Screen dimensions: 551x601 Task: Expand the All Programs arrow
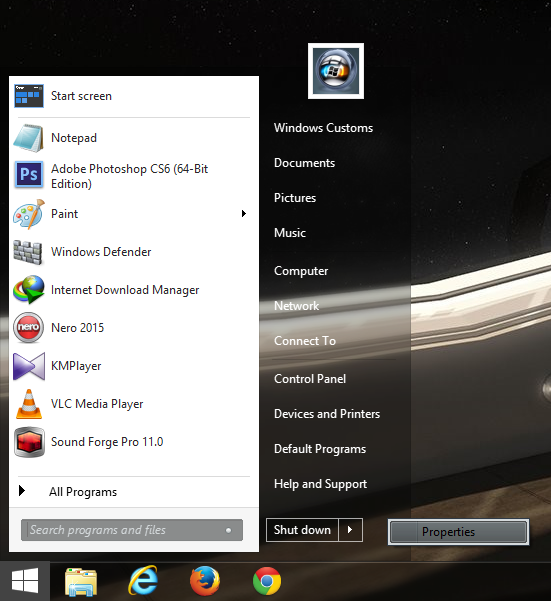(x=22, y=491)
